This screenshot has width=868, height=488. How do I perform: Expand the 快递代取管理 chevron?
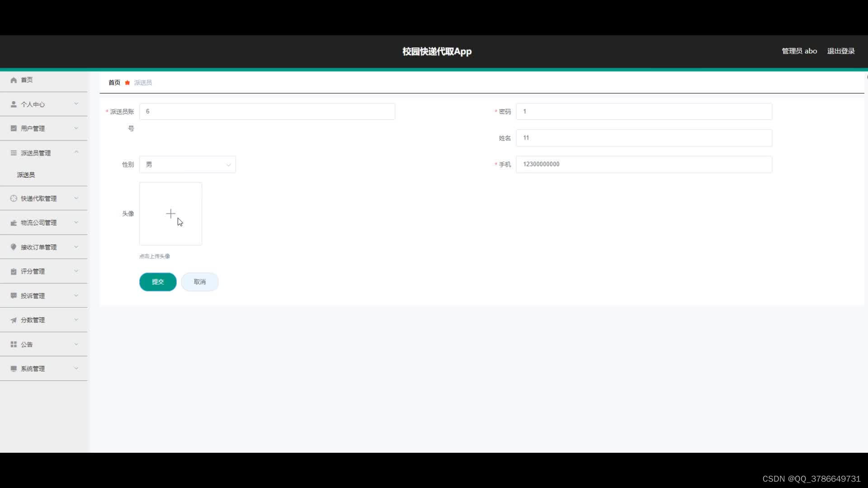pyautogui.click(x=76, y=198)
